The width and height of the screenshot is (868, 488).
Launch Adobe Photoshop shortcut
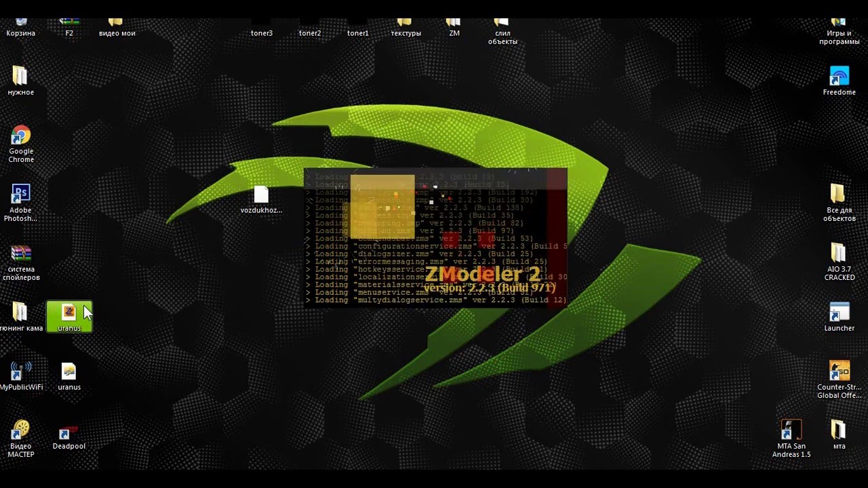[20, 203]
